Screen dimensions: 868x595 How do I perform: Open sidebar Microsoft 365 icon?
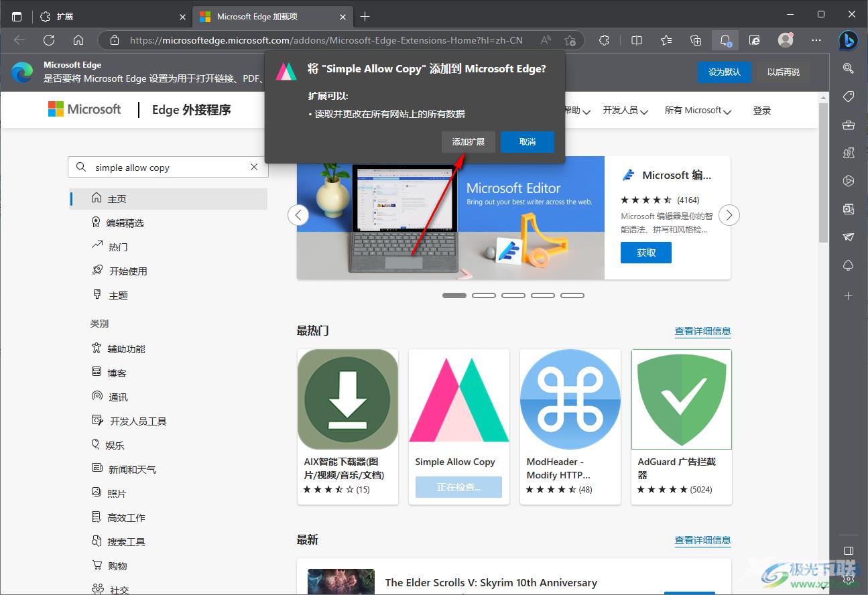pos(848,181)
